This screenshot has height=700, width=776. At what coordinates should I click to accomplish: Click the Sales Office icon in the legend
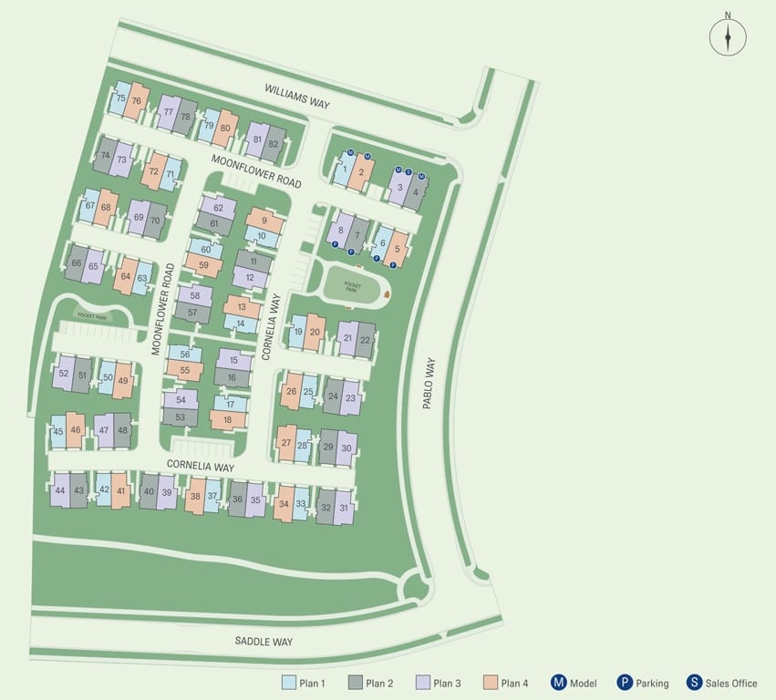tap(696, 682)
